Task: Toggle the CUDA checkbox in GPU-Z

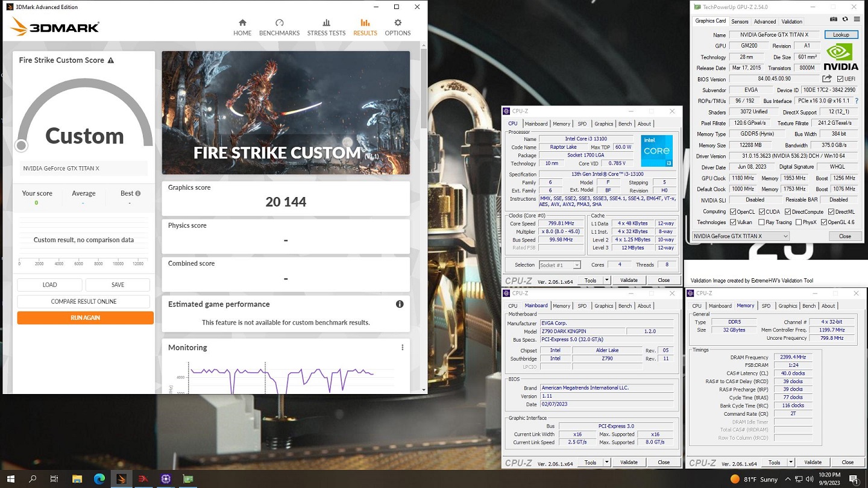Action: point(762,211)
